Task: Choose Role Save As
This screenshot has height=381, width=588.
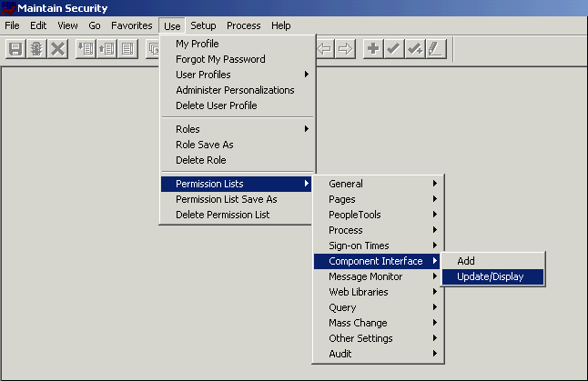Action: pos(237,145)
